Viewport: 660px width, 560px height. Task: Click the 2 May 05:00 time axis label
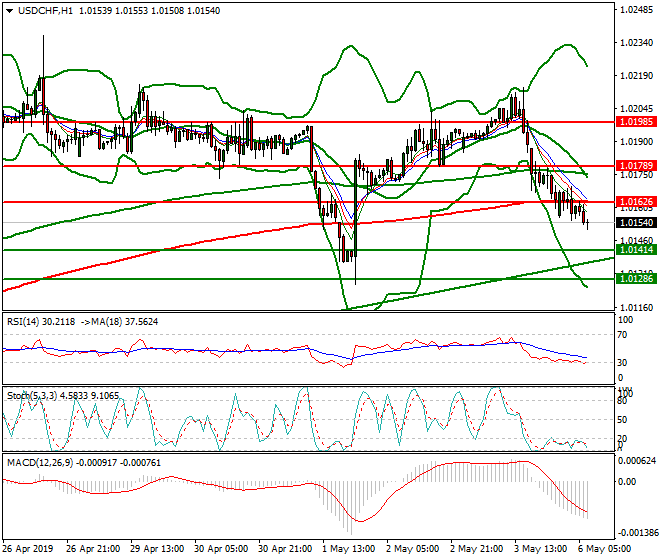point(412,549)
